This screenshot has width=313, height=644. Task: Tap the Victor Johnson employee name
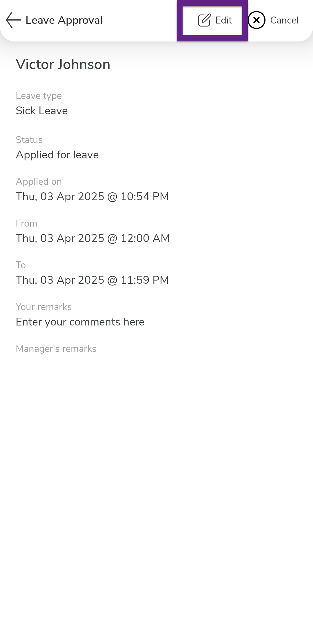pos(63,64)
